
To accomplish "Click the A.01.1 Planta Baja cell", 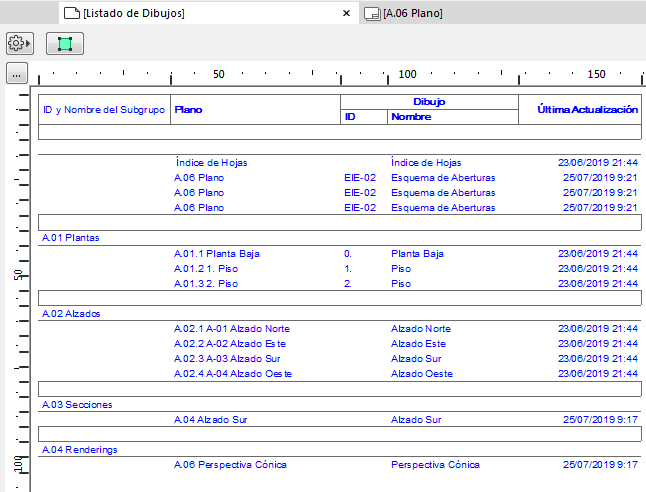I will coord(217,254).
